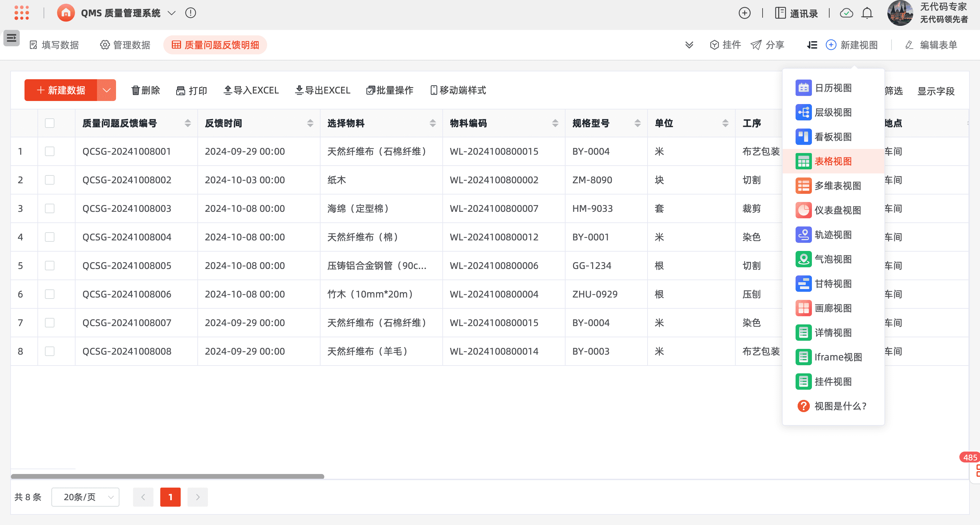
Task: Toggle the sidebar collapse menu icon
Action: pos(12,38)
